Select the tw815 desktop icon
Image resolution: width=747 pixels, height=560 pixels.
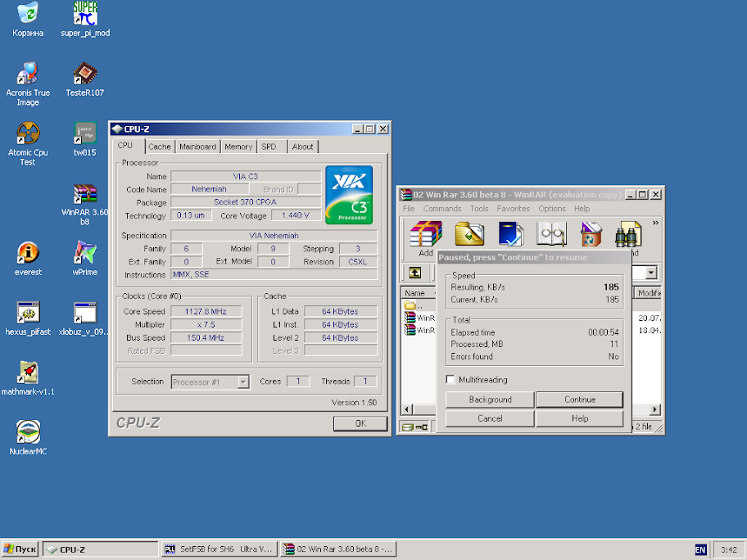click(85, 138)
